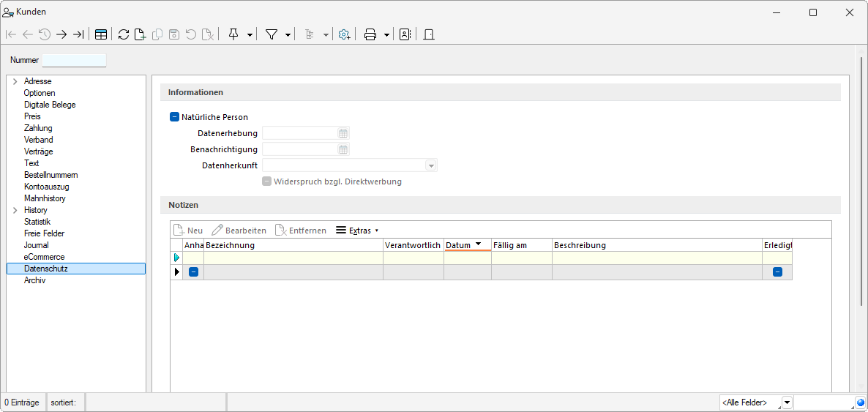Toggle the Natürliche Person checkbox

(x=174, y=117)
